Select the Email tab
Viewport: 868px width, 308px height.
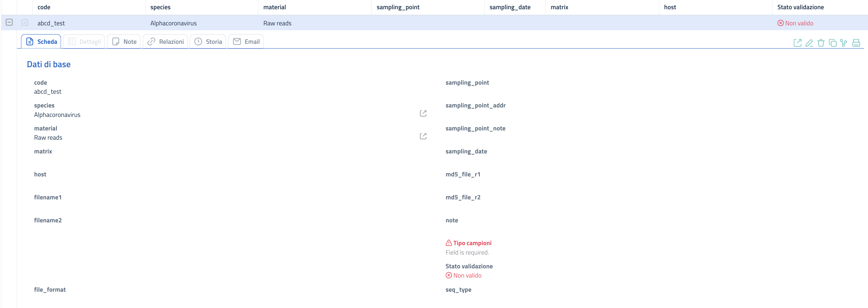click(246, 42)
